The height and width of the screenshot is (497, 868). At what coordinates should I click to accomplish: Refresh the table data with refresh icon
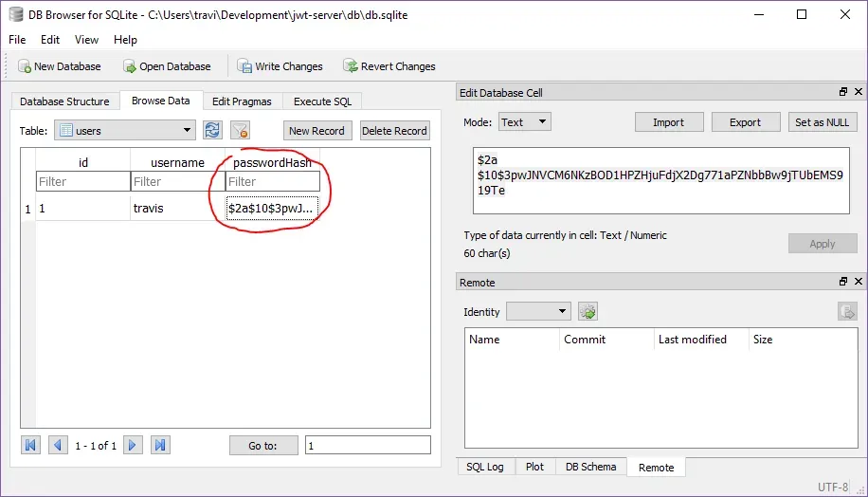(213, 131)
